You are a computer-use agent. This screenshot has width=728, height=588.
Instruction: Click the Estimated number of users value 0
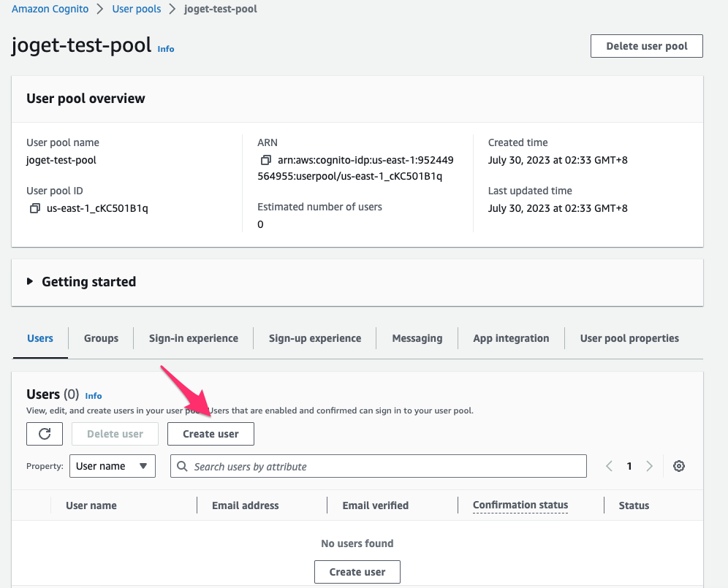tap(260, 225)
